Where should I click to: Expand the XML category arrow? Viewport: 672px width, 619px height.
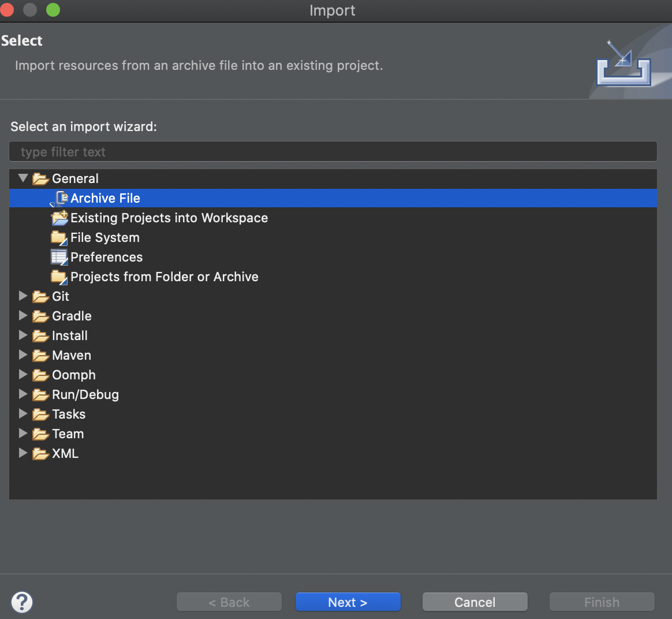click(x=23, y=453)
